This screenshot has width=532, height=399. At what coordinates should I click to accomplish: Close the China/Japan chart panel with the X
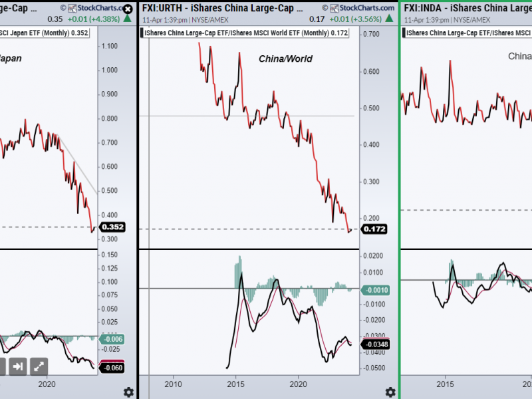point(128,9)
